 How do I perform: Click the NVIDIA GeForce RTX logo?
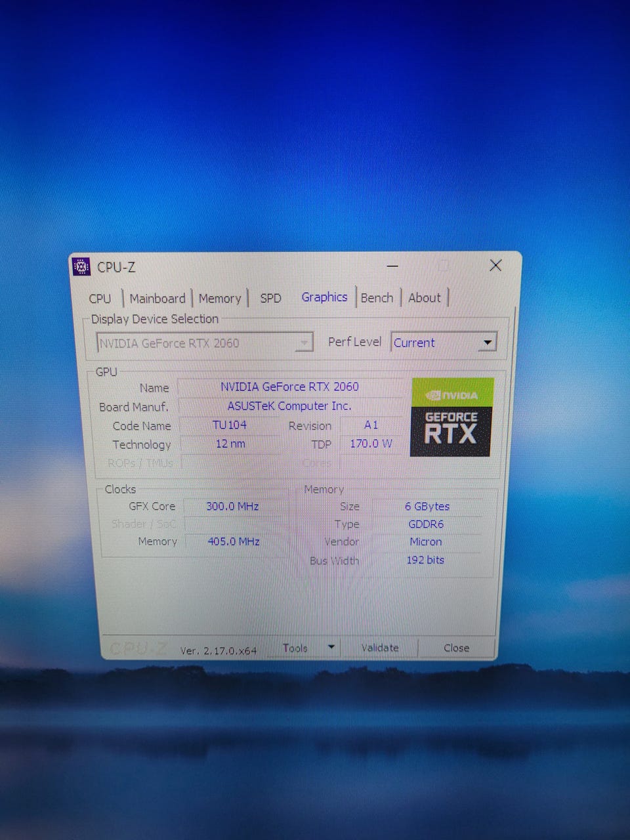(x=451, y=417)
